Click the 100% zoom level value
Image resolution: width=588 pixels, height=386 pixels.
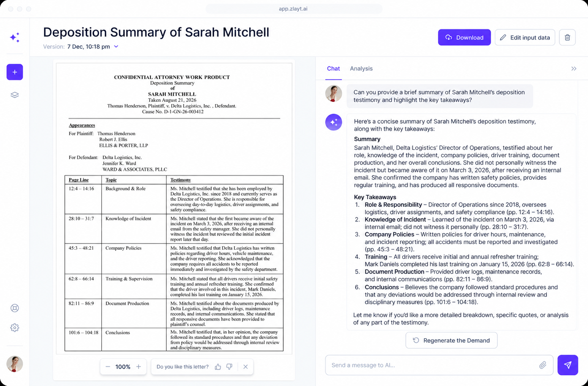coord(123,367)
